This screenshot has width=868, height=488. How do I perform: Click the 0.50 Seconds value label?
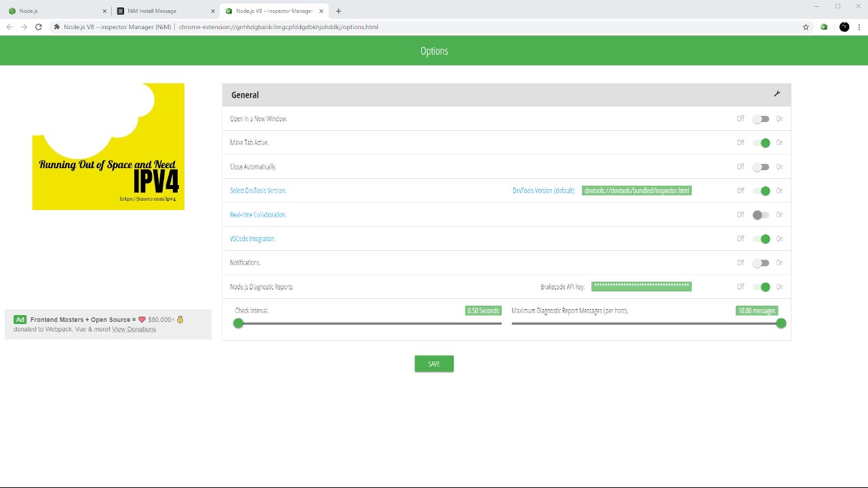(484, 310)
